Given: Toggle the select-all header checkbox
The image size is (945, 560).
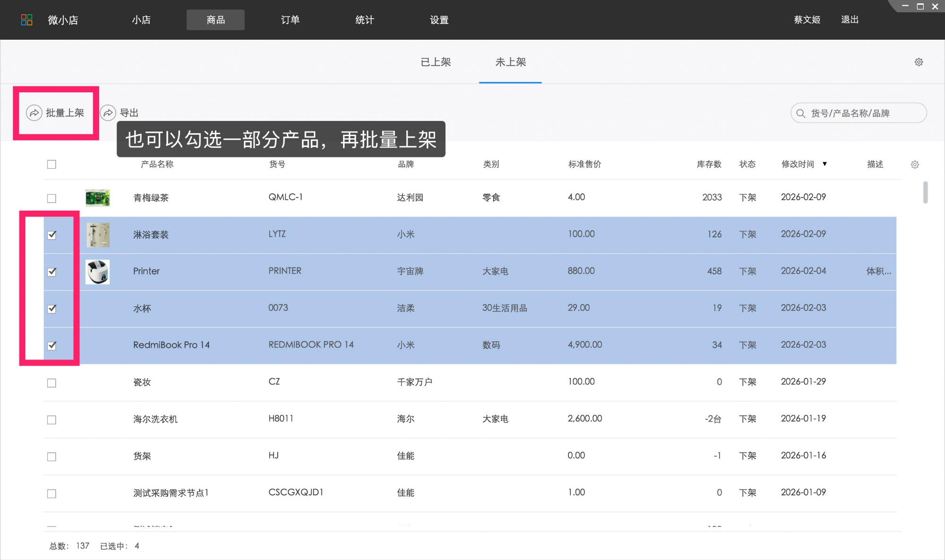Looking at the screenshot, I should (52, 164).
